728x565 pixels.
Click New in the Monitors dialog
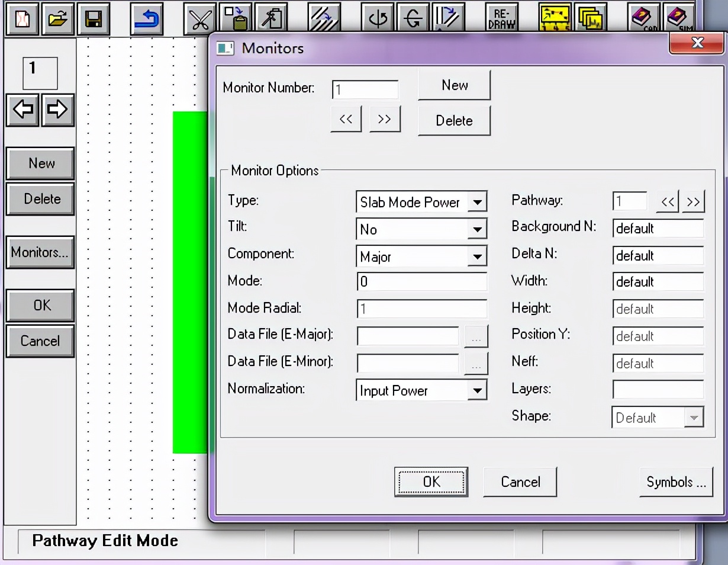coord(455,85)
